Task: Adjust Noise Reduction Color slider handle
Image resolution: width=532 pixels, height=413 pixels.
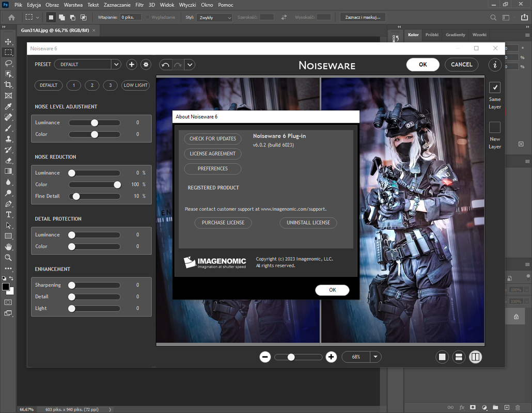Action: pyautogui.click(x=117, y=184)
